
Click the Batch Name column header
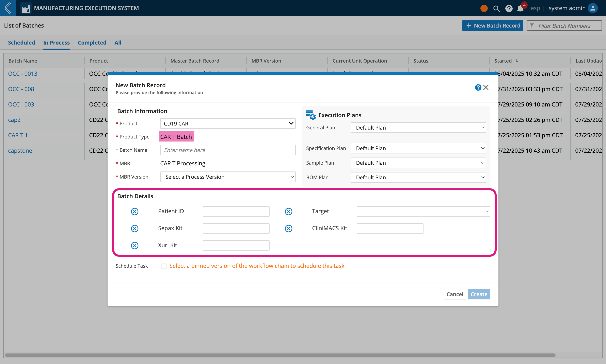[23, 61]
